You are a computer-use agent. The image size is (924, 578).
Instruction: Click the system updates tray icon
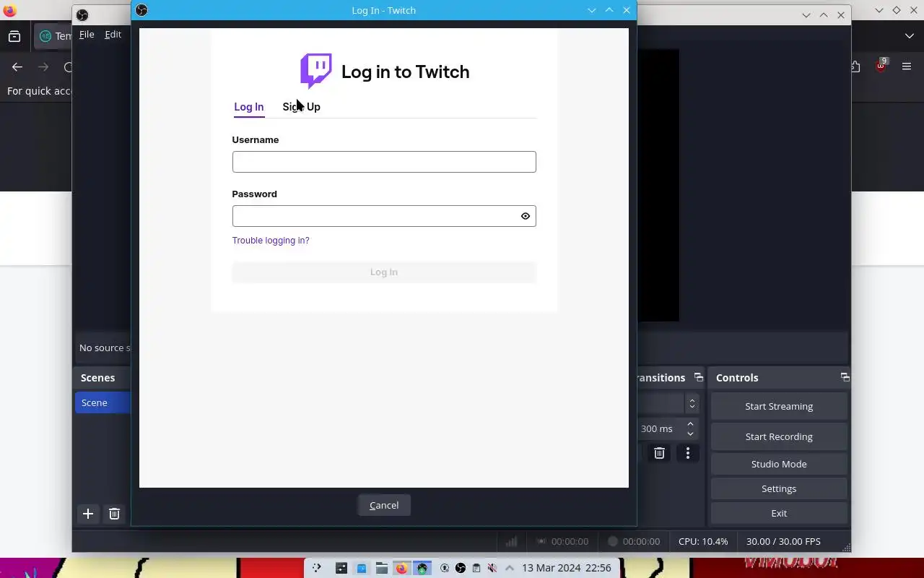point(445,568)
